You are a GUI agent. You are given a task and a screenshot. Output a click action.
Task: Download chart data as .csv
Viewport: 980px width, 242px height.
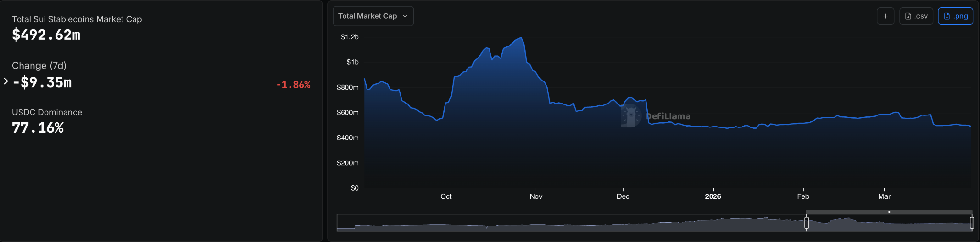pos(916,16)
